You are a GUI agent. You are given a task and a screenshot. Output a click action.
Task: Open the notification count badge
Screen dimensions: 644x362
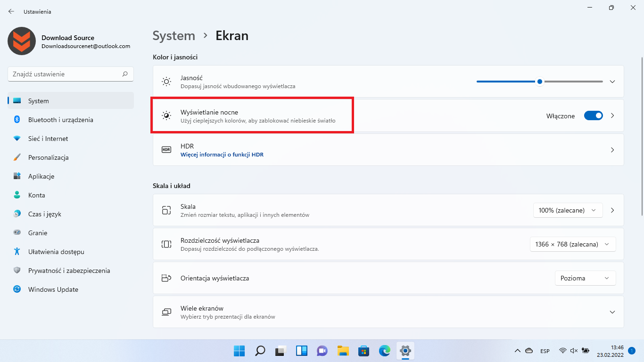point(632,351)
